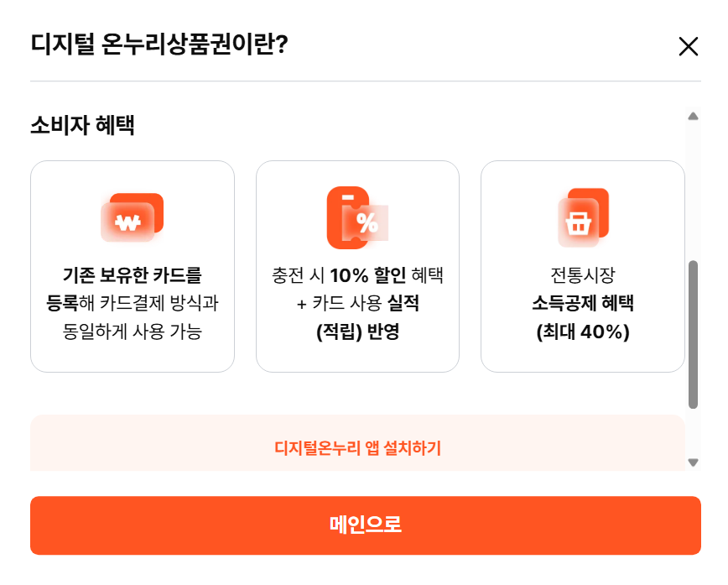Click the stacked card icon in first benefit
Screen dimensions: 728x585
[x=133, y=216]
